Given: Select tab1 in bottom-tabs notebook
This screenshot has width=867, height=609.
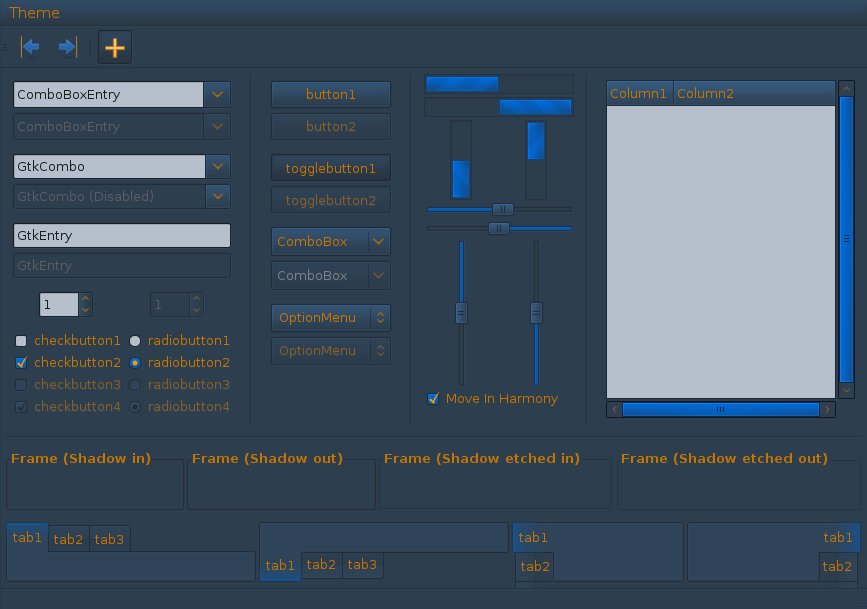Looking at the screenshot, I should (280, 566).
